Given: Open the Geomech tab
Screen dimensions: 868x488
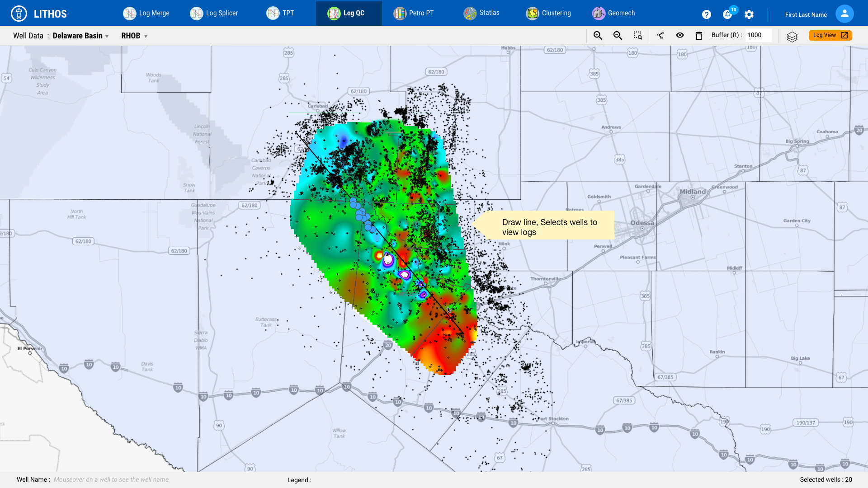Looking at the screenshot, I should 613,13.
